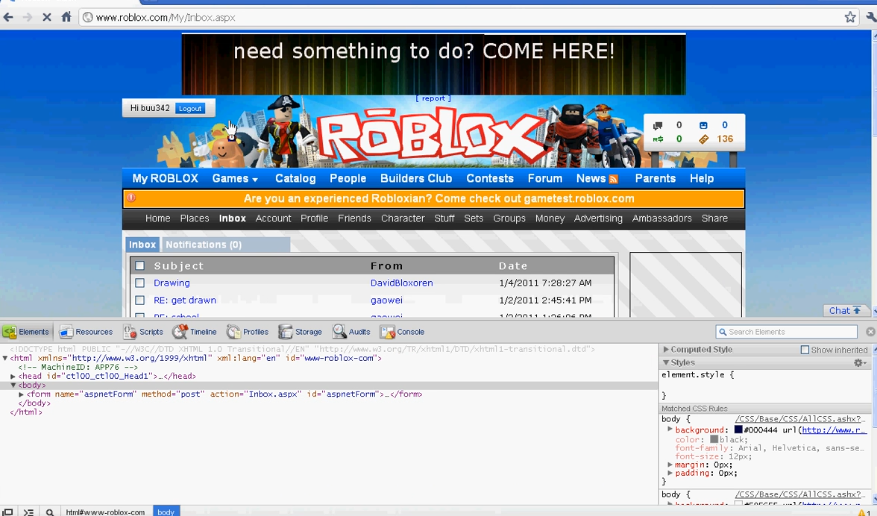Switch to the Notifications (0) tab
Image resolution: width=877 pixels, height=516 pixels.
pyautogui.click(x=203, y=245)
